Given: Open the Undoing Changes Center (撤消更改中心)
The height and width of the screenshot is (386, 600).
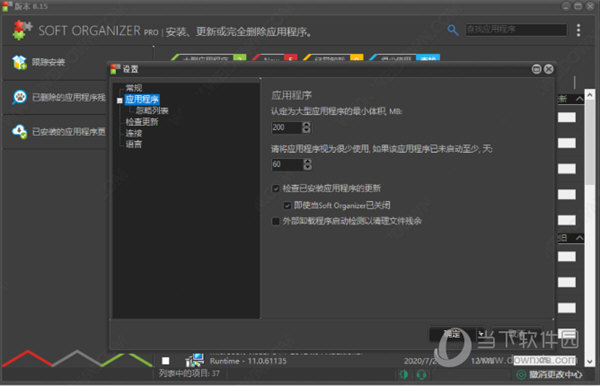Looking at the screenshot, I should [549, 375].
